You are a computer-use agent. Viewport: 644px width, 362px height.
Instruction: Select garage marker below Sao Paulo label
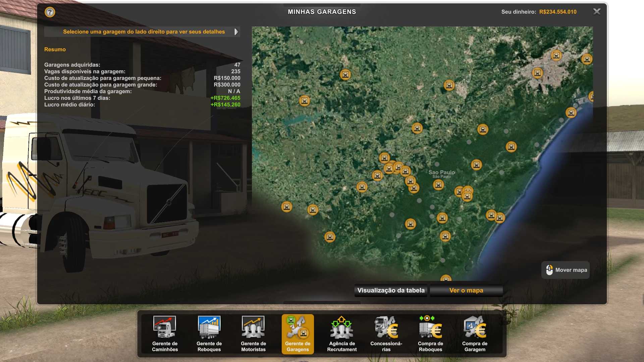pos(438,185)
